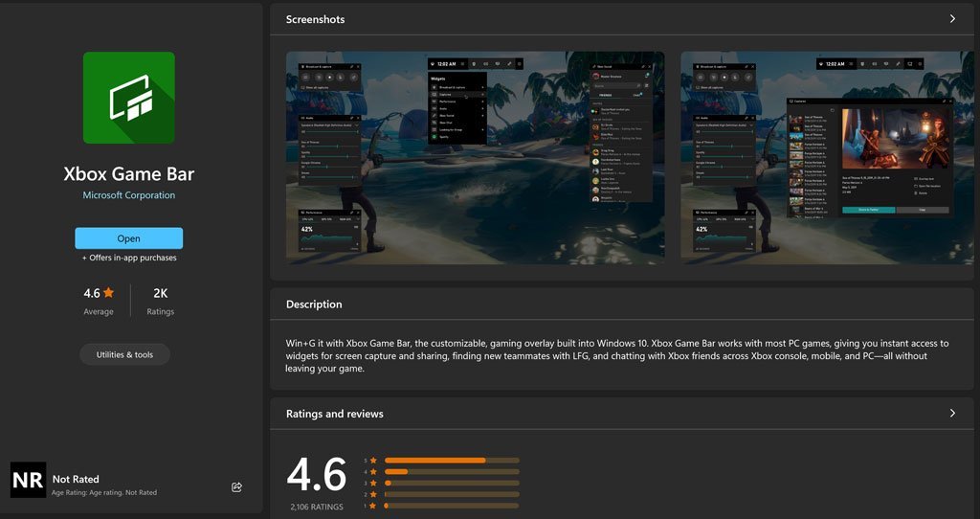Viewport: 980px width, 519px height.
Task: Click the Description section heading
Action: [x=314, y=304]
